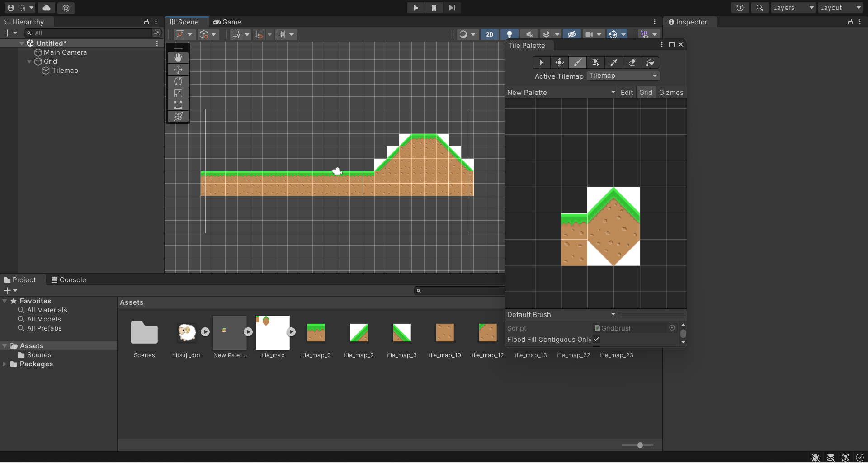Collapse the Grid object in Hierarchy
868x463 pixels.
(x=29, y=61)
